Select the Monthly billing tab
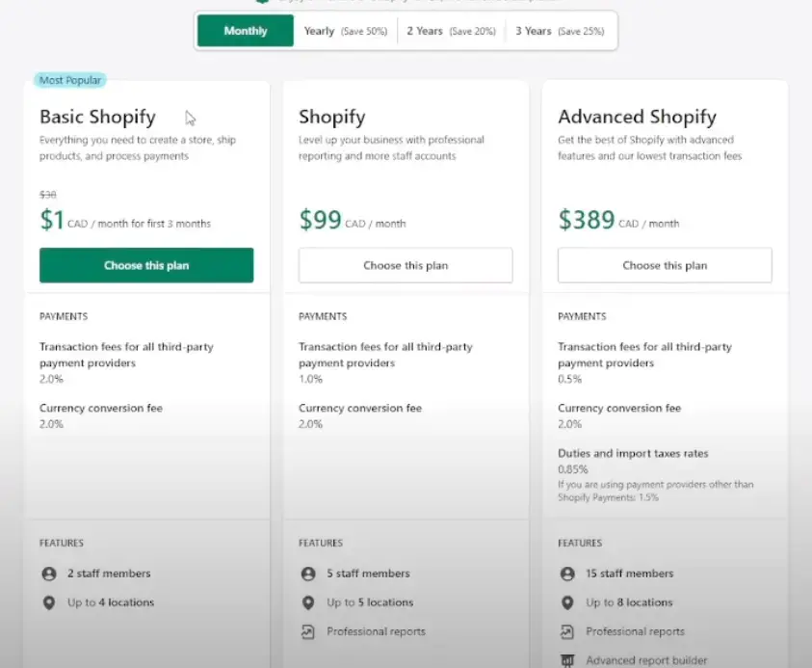 pos(246,31)
